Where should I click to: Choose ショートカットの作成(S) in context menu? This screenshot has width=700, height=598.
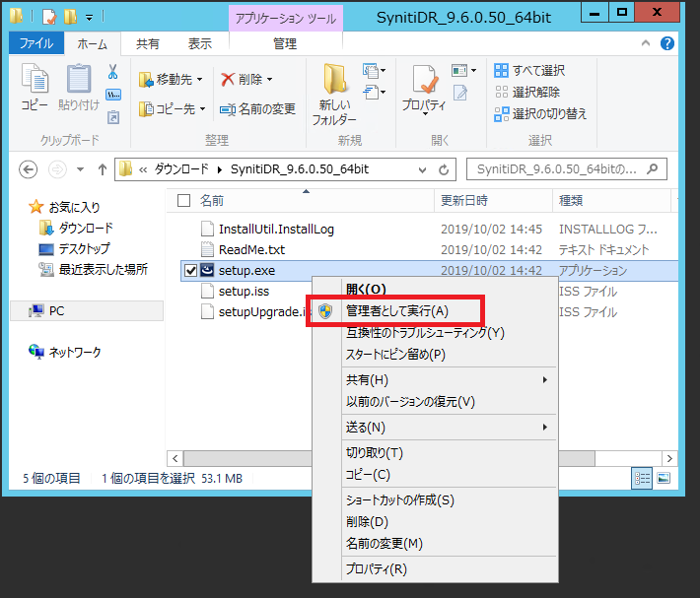click(x=436, y=500)
